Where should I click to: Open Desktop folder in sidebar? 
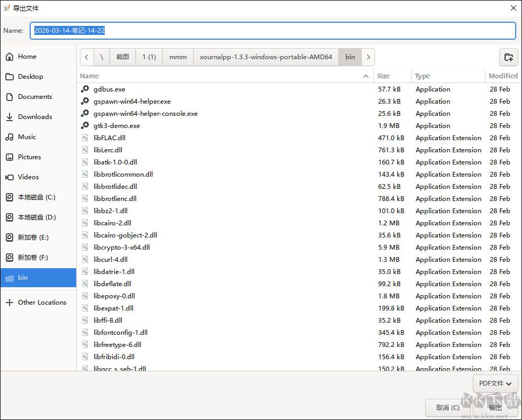38,77
